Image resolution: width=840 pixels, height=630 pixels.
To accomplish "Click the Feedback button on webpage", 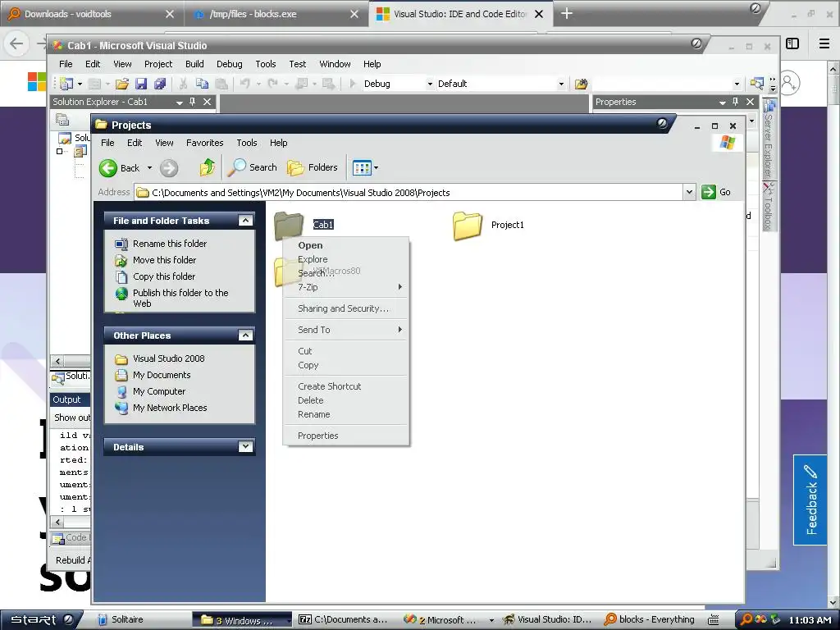I will pos(810,500).
